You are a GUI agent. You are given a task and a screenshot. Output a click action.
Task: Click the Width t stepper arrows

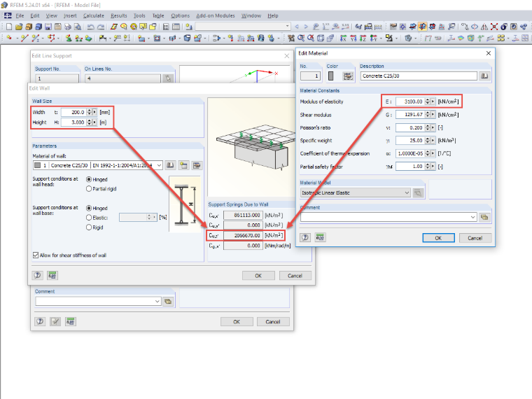pyautogui.click(x=89, y=112)
